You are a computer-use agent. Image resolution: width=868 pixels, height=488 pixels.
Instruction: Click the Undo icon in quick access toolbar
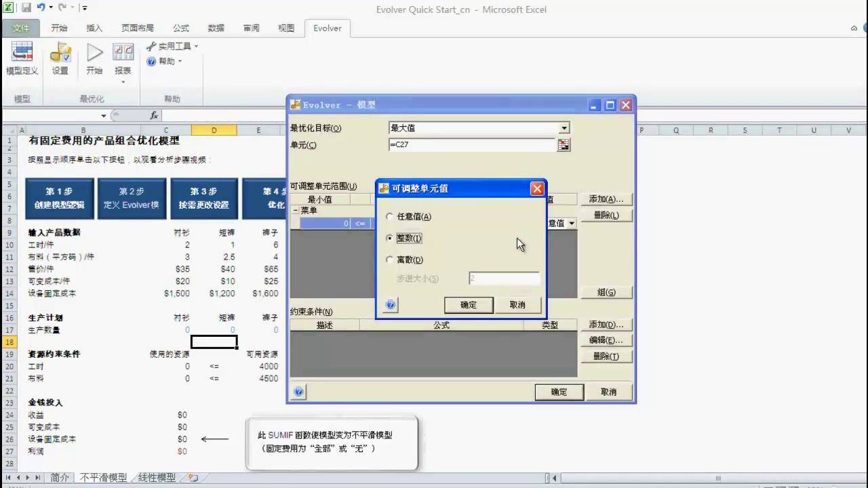pos(41,8)
